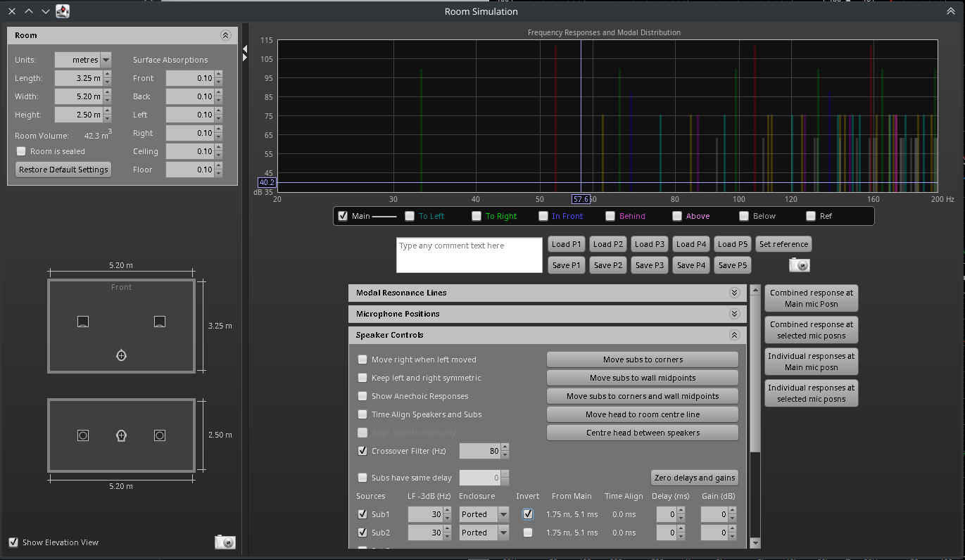The width and height of the screenshot is (965, 560).
Task: Uncheck the Sub1 Invert checkbox
Action: pos(528,514)
